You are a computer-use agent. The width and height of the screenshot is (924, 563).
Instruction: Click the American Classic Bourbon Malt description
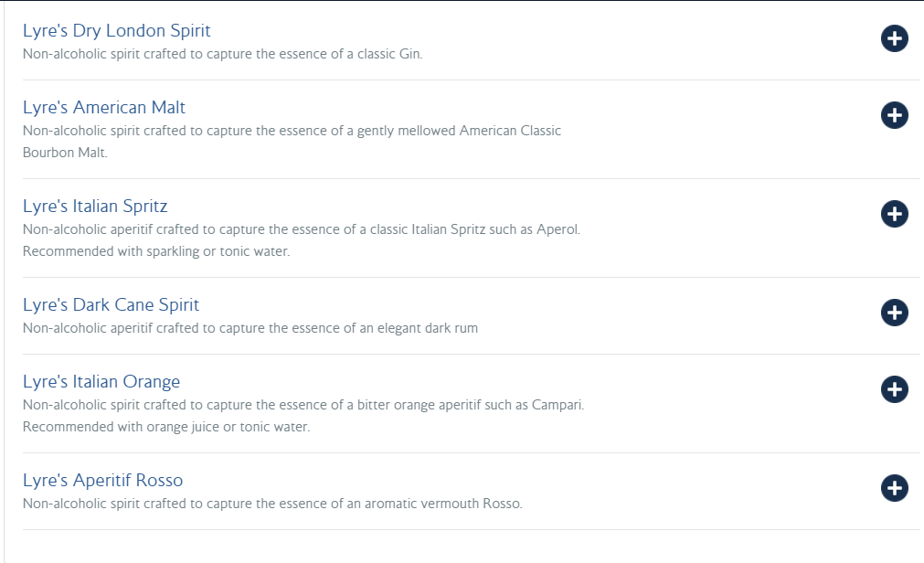292,131
